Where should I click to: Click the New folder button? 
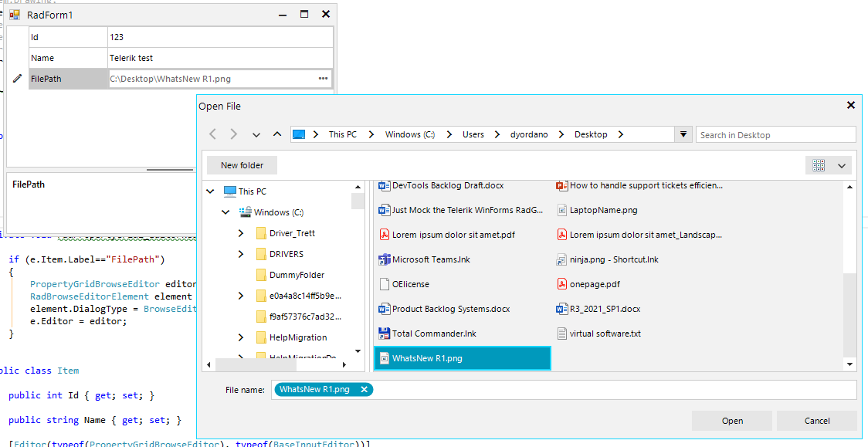click(x=242, y=165)
